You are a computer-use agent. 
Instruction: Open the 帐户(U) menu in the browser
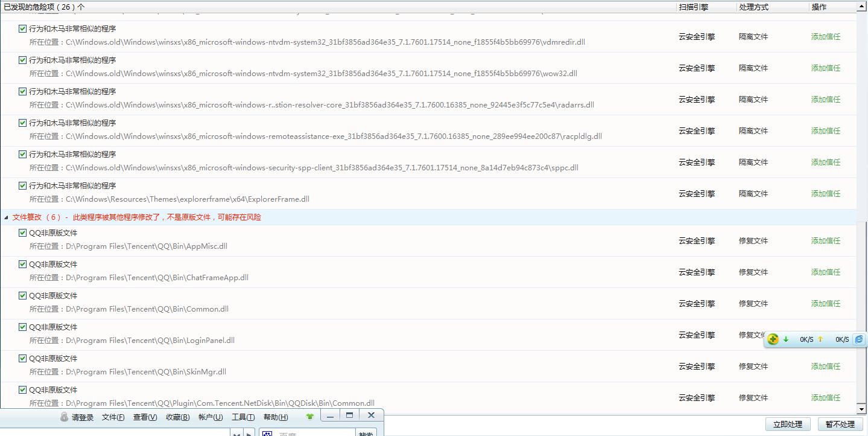click(x=211, y=417)
